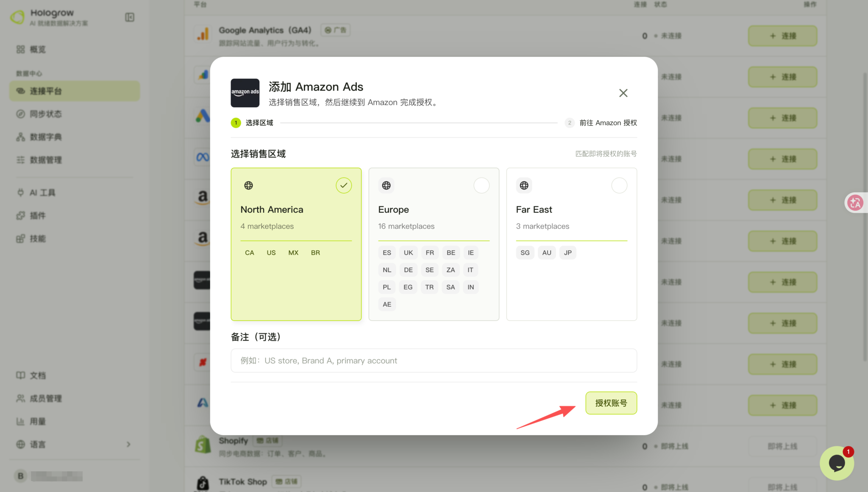Click the IN marketplace tag
868x492 pixels.
click(x=470, y=287)
